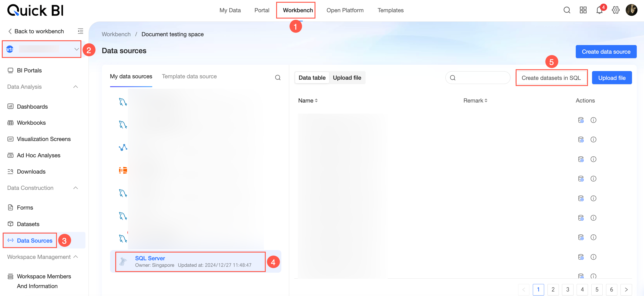Go to page 6 of the table list
This screenshot has width=644, height=296.
click(611, 289)
